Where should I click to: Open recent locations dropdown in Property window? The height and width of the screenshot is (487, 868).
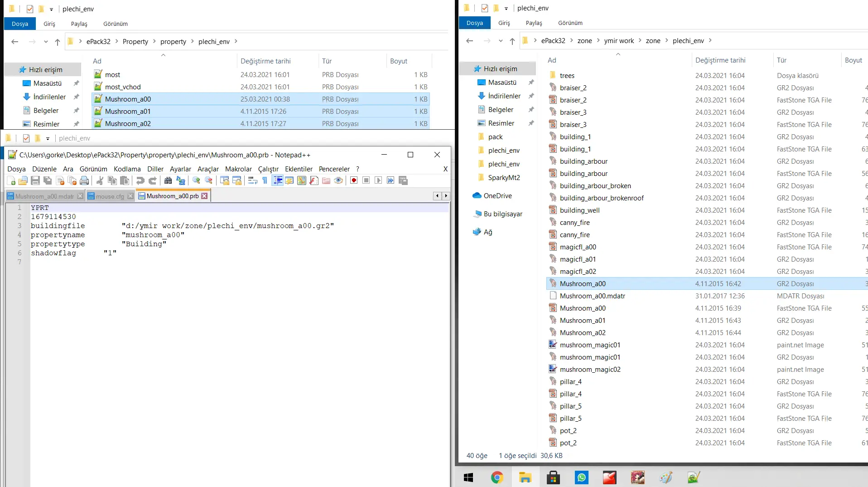click(x=46, y=42)
